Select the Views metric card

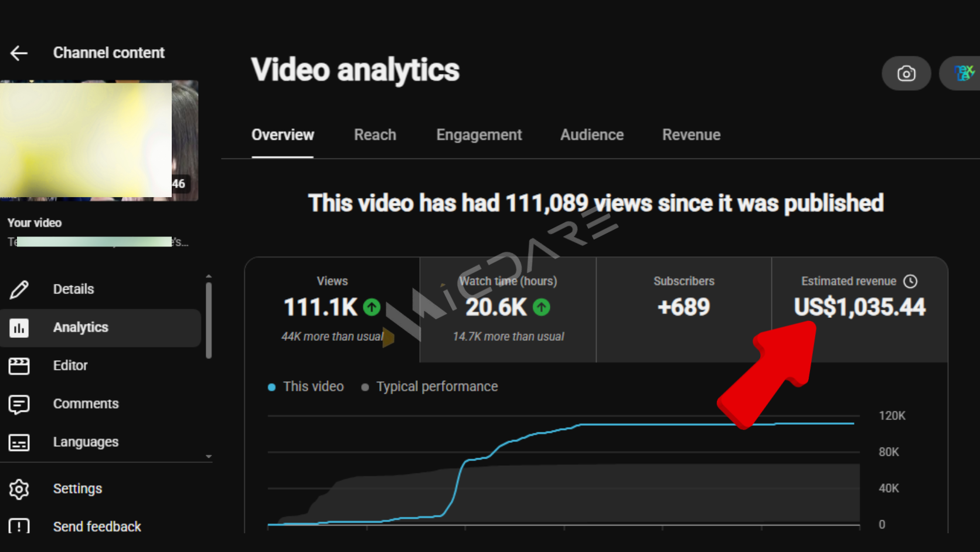[x=332, y=310]
